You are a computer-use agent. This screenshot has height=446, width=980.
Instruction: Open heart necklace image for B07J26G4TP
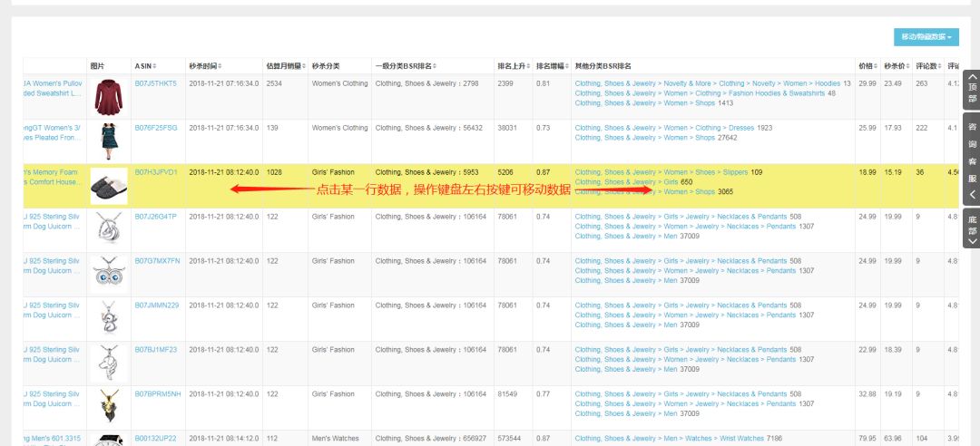pos(109,228)
